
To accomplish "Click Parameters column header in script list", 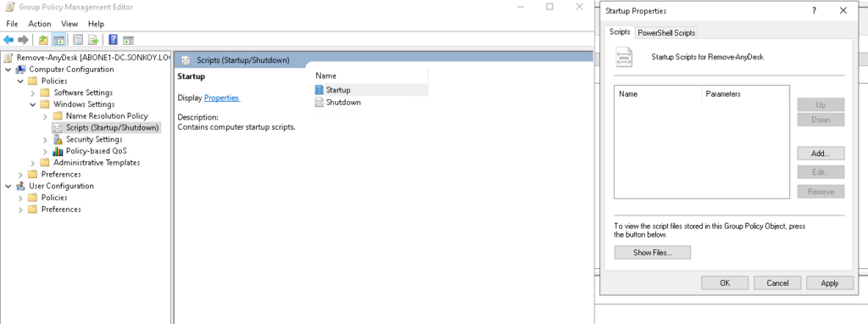I will click(745, 94).
